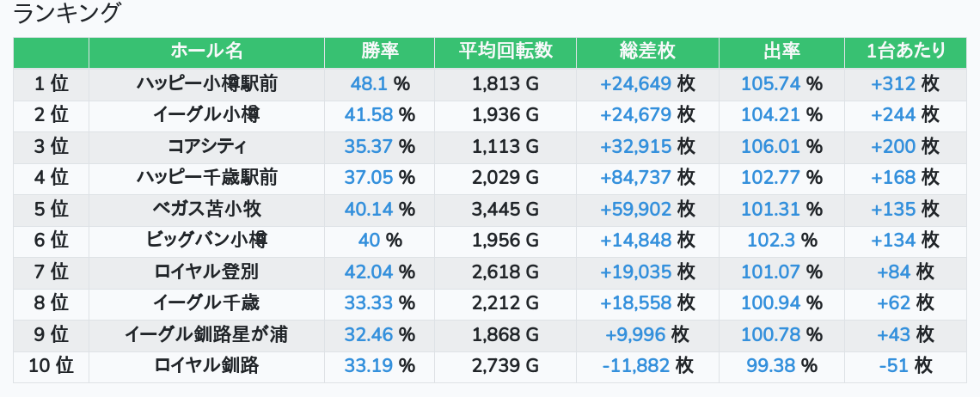
Task: Click the ロイヤル釧路 hall name
Action: [206, 366]
